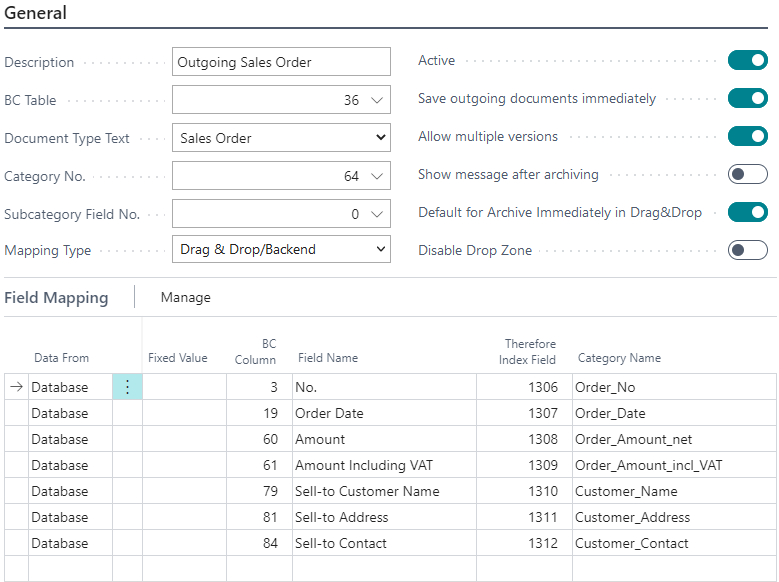The width and height of the screenshot is (779, 582).
Task: Open the Subcategory Field No. dropdown
Action: coord(376,214)
